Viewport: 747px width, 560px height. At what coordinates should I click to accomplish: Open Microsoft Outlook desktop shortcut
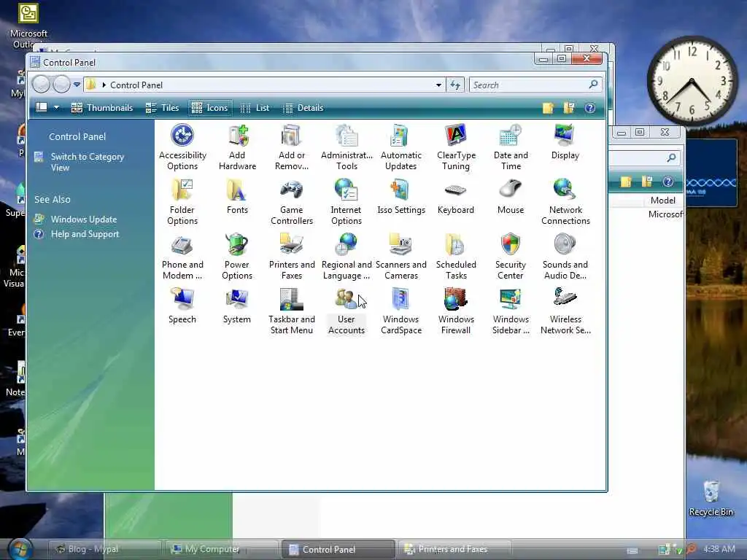[28, 26]
